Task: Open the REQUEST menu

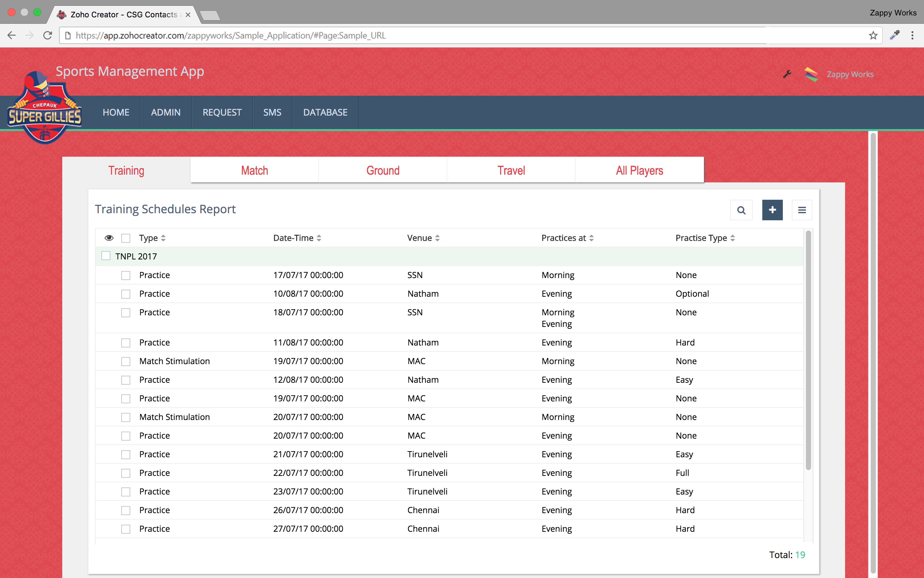Action: click(222, 112)
